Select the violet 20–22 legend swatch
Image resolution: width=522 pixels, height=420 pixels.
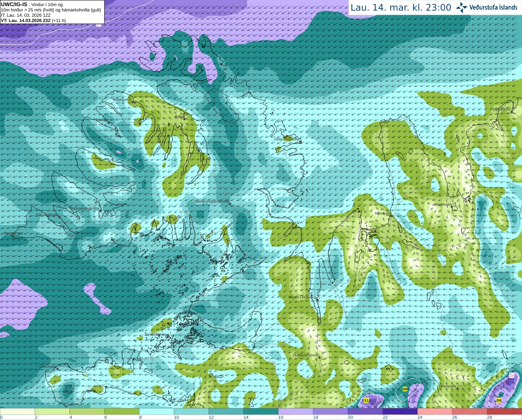pyautogui.click(x=365, y=411)
